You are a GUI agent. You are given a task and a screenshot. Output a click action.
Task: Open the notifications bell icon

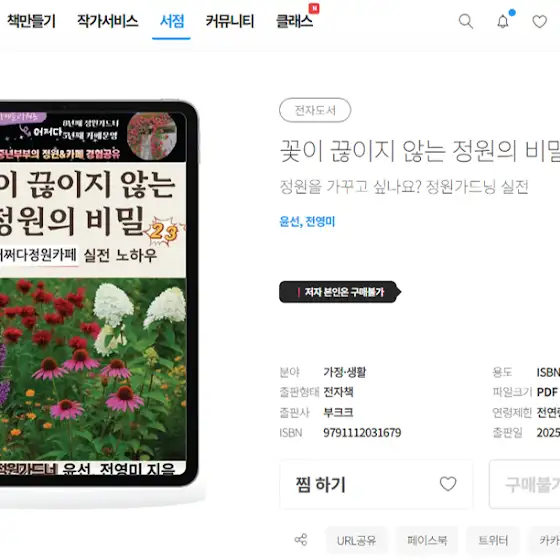tap(503, 21)
